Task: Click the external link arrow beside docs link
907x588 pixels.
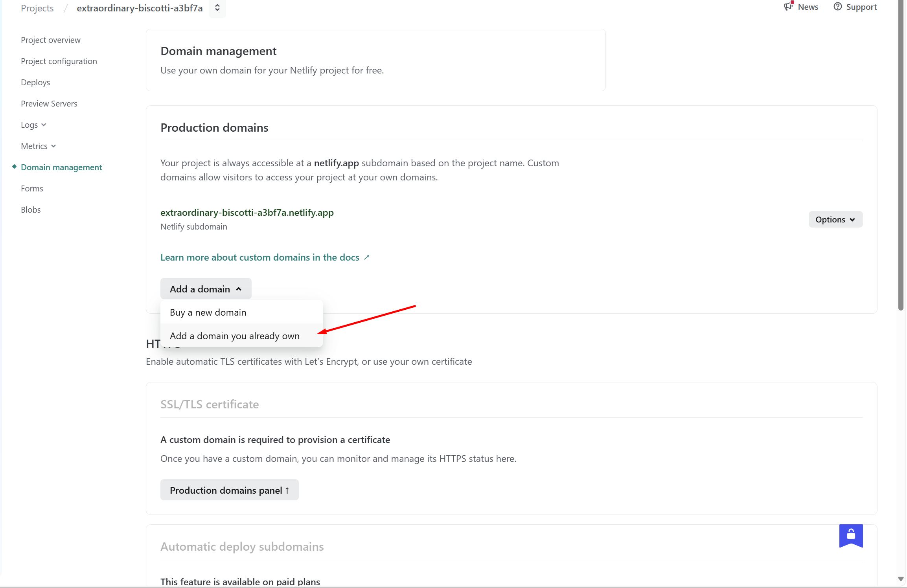Action: coord(367,257)
